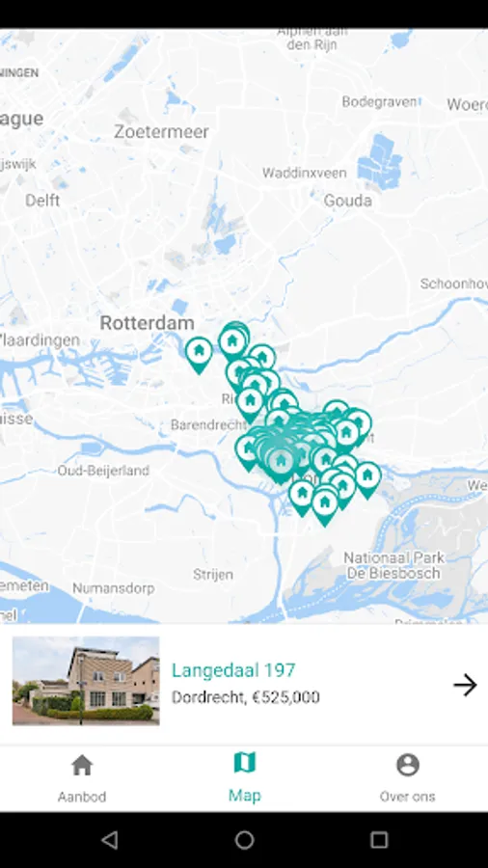Open the Langedaal 197 title link
The width and height of the screenshot is (488, 868).
point(233,670)
